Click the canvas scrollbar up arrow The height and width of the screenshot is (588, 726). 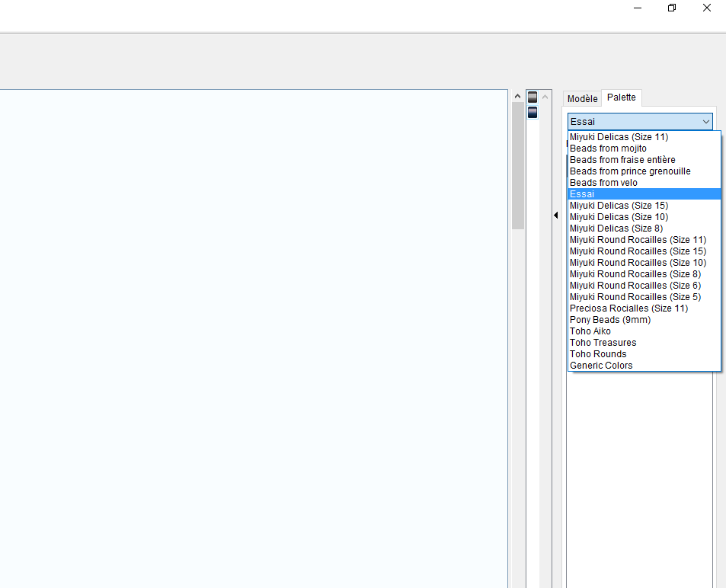(x=518, y=97)
